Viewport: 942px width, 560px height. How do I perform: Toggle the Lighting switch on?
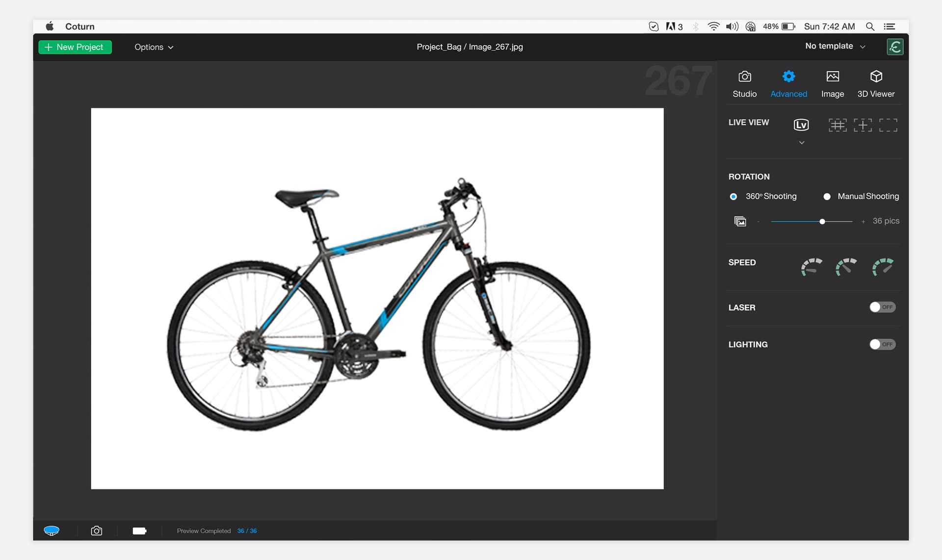[882, 344]
